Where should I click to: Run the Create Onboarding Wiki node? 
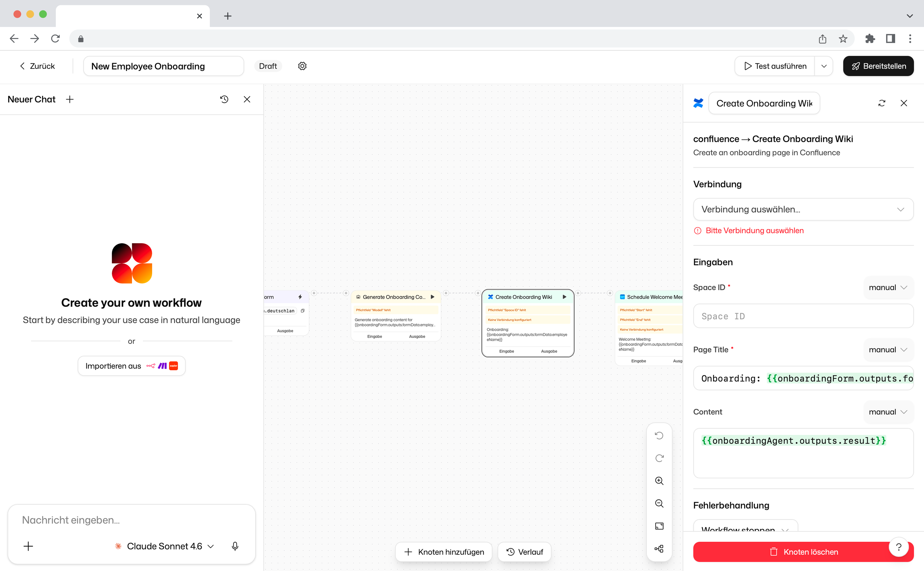pyautogui.click(x=564, y=297)
